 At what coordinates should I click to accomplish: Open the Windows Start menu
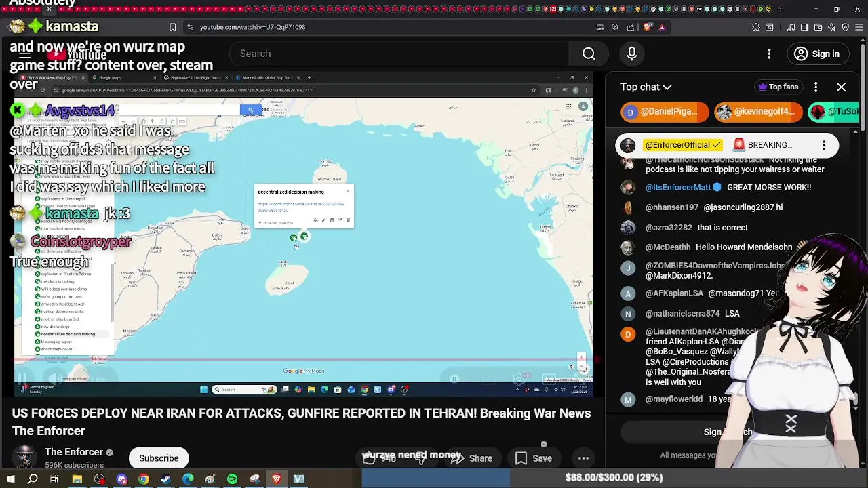pos(11,479)
